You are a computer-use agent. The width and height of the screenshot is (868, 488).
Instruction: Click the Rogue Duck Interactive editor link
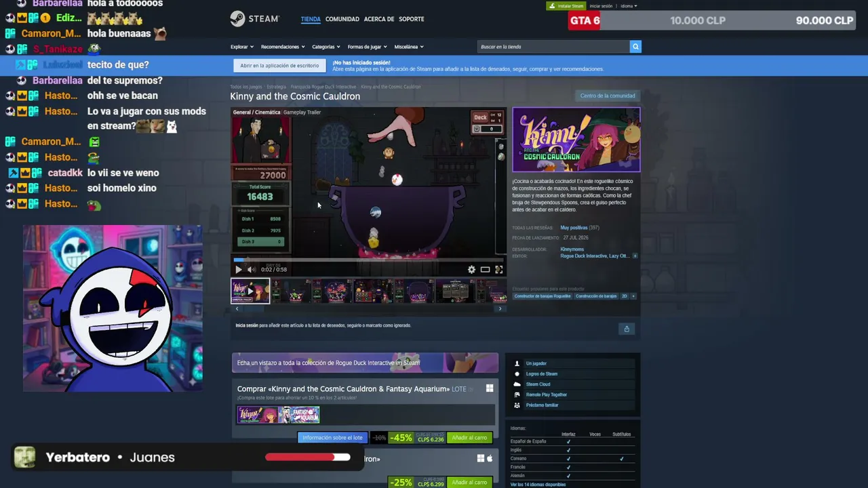coord(584,256)
